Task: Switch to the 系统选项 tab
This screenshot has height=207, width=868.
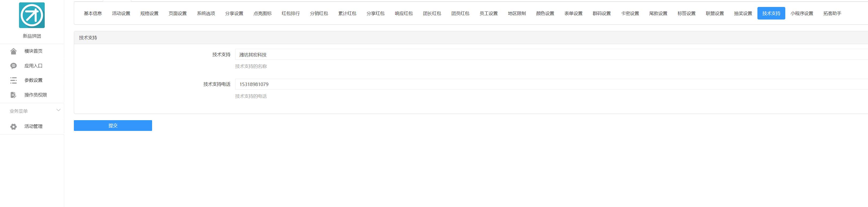Action: (206, 13)
